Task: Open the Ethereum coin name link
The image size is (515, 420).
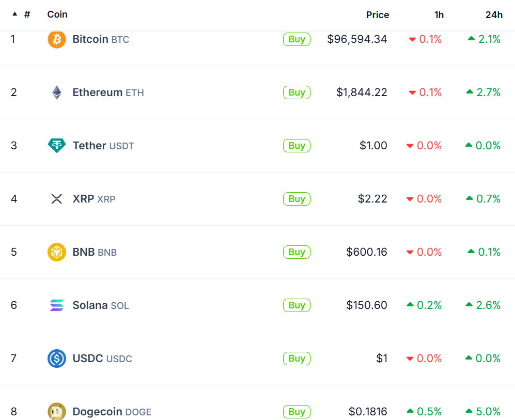Action: [x=98, y=92]
